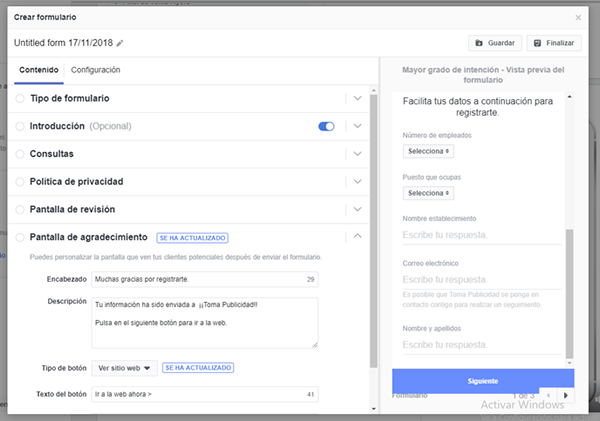The height and width of the screenshot is (421, 600).
Task: Go to next preview page arrow
Action: tap(564, 395)
